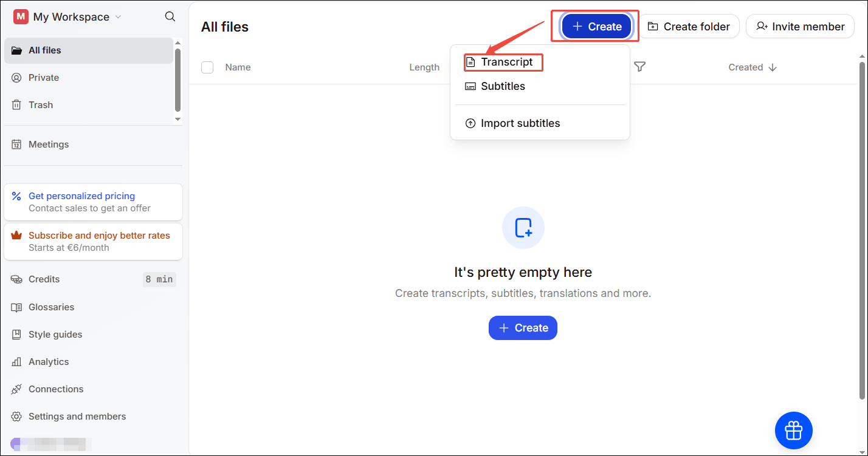Select Subtitles from the Create menu
Image resolution: width=868 pixels, height=456 pixels.
point(503,86)
